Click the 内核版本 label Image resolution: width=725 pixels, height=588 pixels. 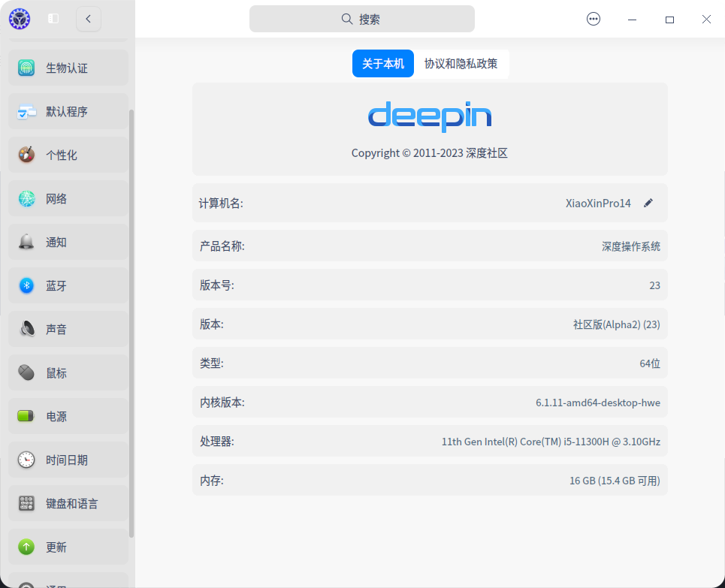(222, 403)
